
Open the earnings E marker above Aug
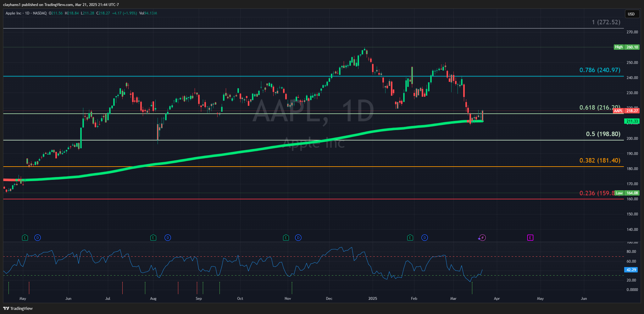pyautogui.click(x=153, y=237)
